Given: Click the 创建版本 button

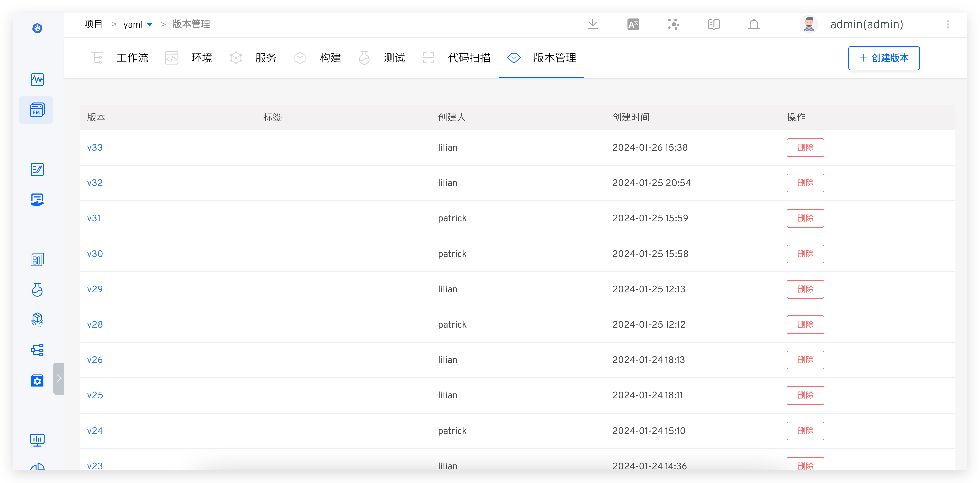Looking at the screenshot, I should pyautogui.click(x=883, y=58).
